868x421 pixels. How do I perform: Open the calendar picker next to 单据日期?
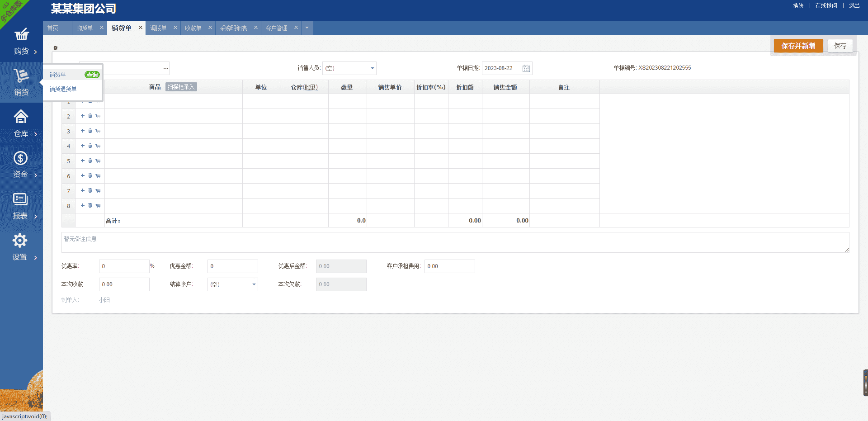pyautogui.click(x=526, y=68)
